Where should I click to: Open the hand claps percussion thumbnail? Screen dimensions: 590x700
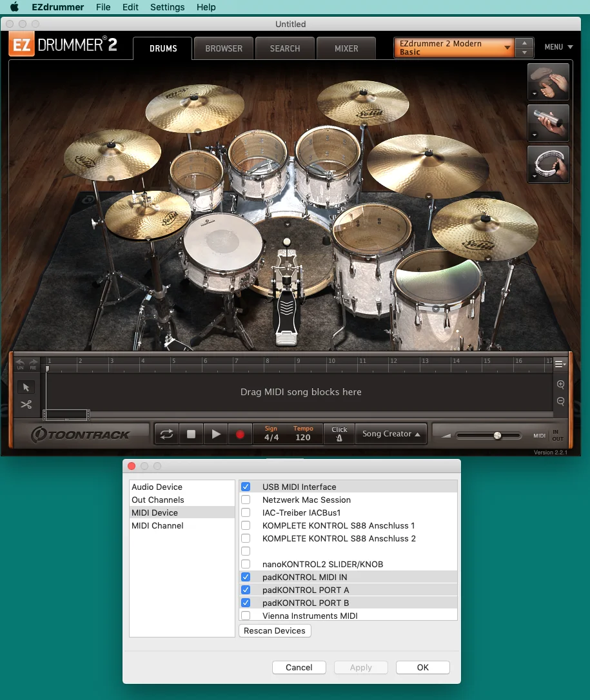click(x=549, y=81)
